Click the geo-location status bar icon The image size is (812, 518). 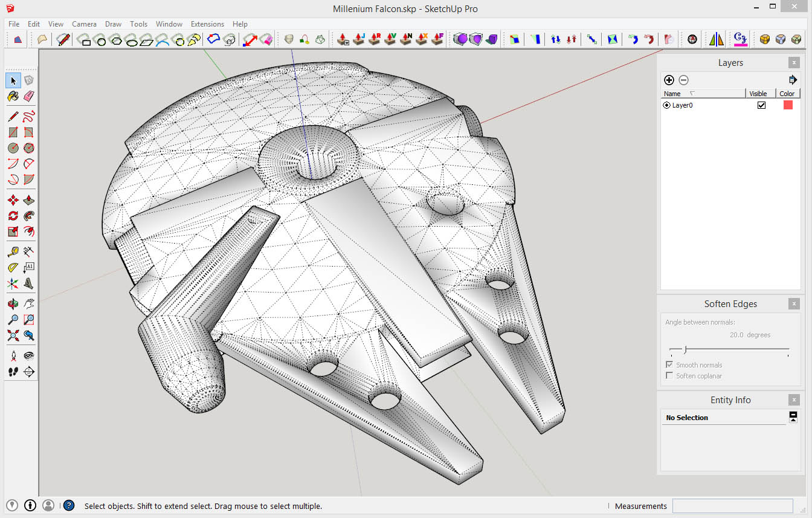12,505
